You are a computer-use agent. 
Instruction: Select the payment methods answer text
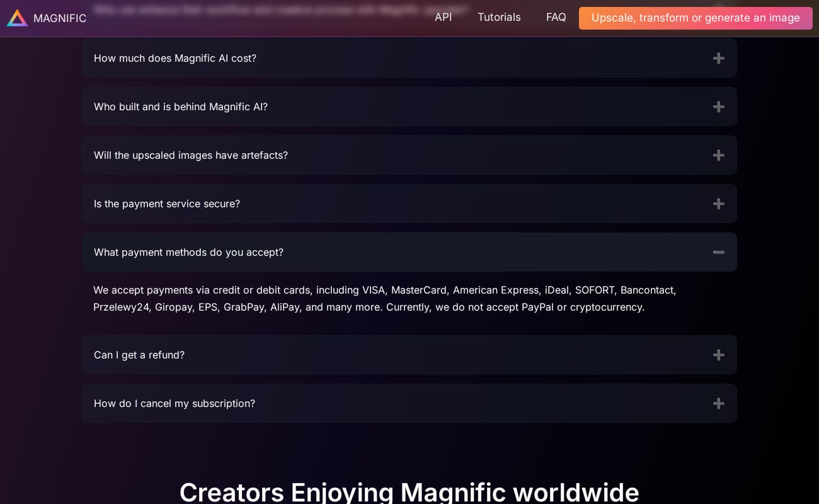tap(384, 299)
